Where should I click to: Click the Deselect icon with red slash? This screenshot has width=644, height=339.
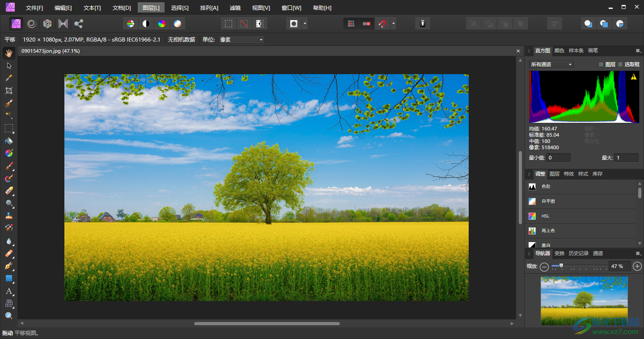(x=244, y=24)
